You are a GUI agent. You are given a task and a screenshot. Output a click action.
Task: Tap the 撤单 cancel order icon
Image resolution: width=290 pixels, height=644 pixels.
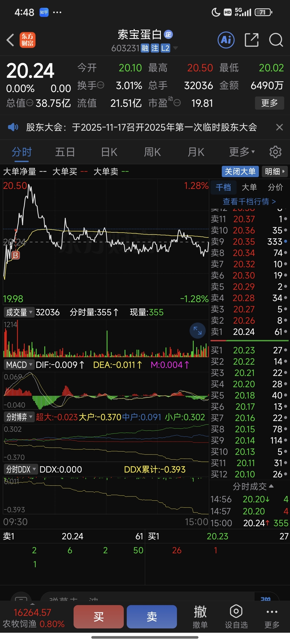click(x=200, y=617)
